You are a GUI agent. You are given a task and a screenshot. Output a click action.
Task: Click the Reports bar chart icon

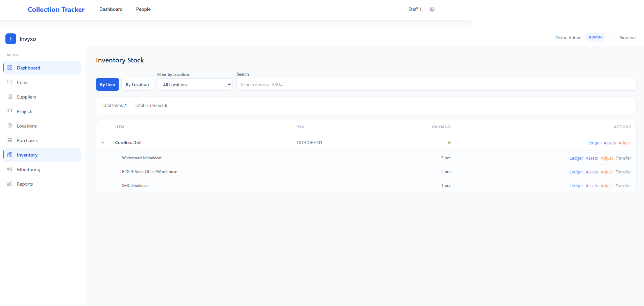coord(10,184)
